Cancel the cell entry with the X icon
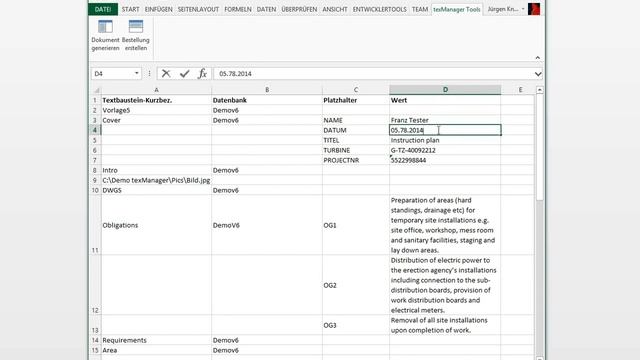Screen dimensions: 640x360 [166, 73]
